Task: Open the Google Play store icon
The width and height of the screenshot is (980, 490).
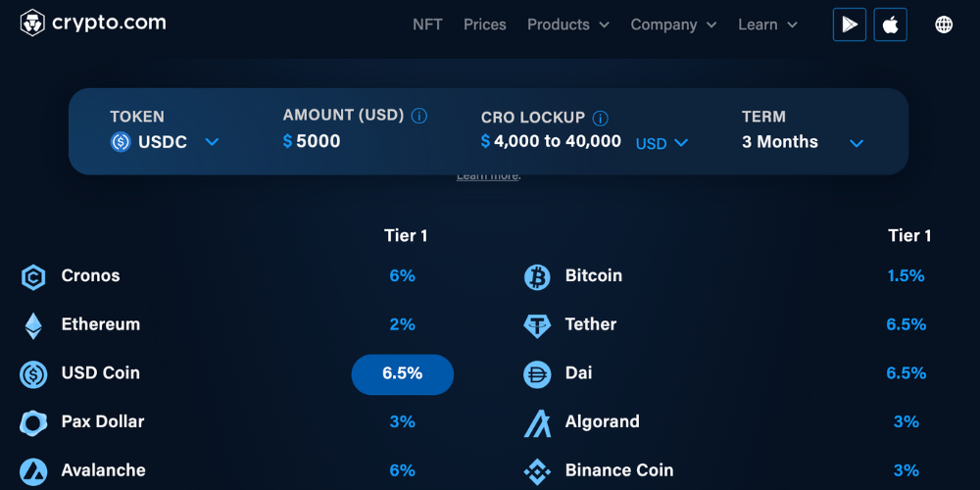Action: (x=850, y=24)
